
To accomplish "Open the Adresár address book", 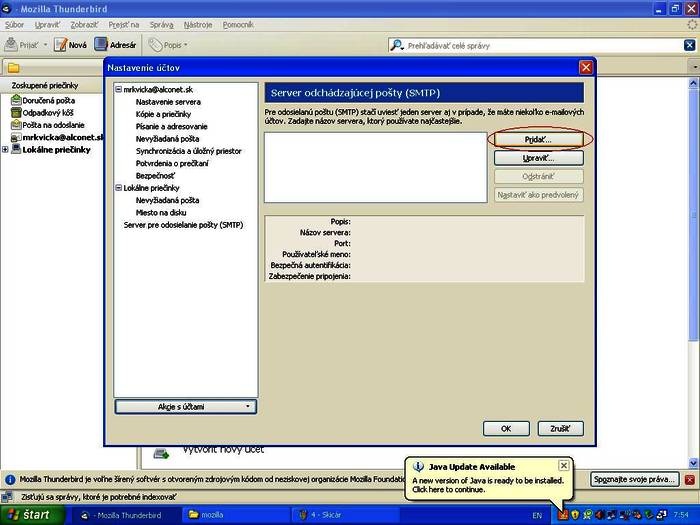I will (x=101, y=45).
